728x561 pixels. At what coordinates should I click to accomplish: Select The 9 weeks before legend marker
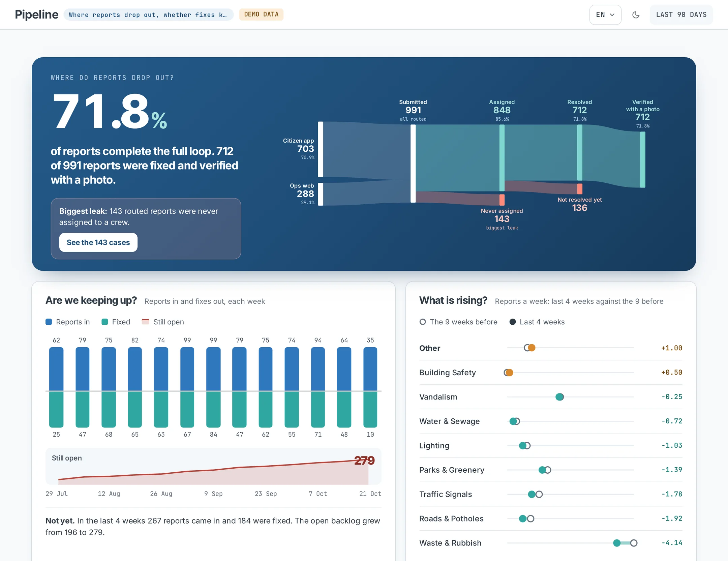click(x=423, y=322)
